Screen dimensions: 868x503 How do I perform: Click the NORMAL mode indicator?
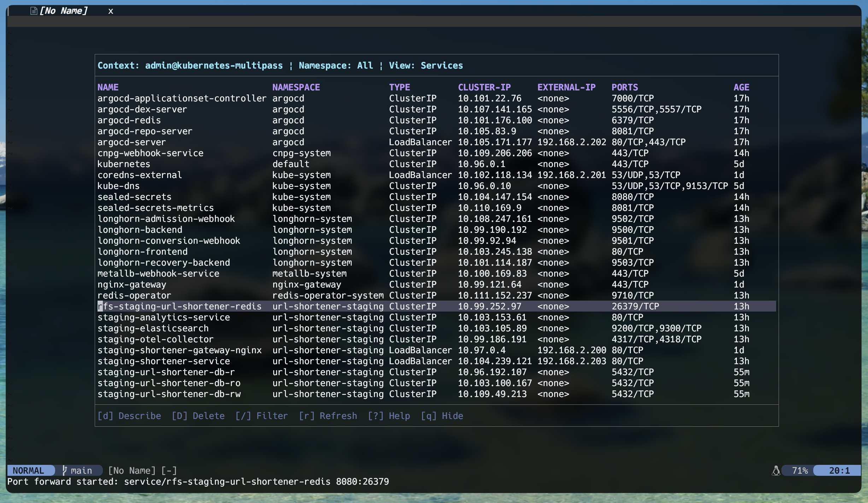click(29, 471)
